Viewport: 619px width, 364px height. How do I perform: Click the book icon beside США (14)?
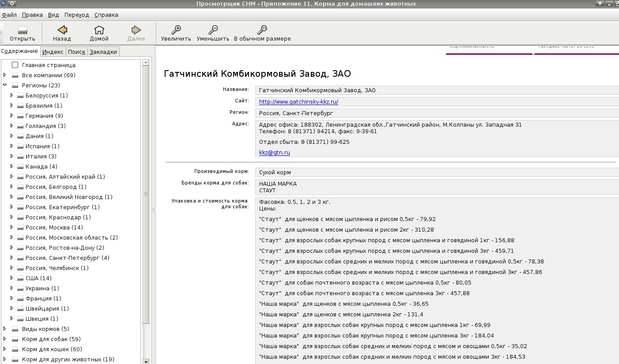pyautogui.click(x=20, y=278)
